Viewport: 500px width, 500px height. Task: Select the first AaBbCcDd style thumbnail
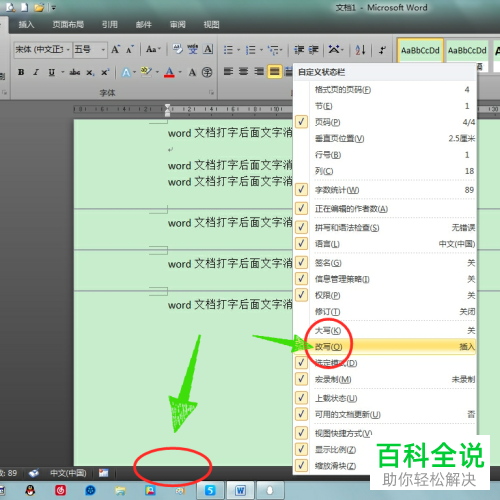(420, 50)
